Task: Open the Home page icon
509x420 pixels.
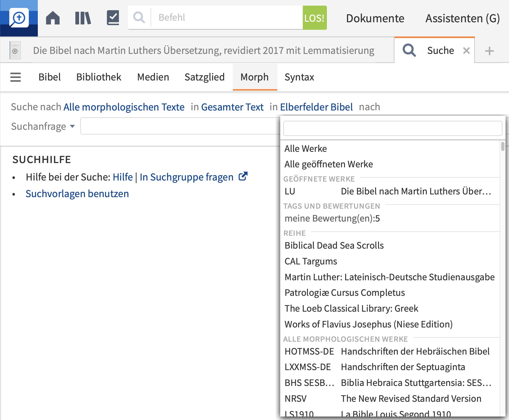Action: click(53, 18)
